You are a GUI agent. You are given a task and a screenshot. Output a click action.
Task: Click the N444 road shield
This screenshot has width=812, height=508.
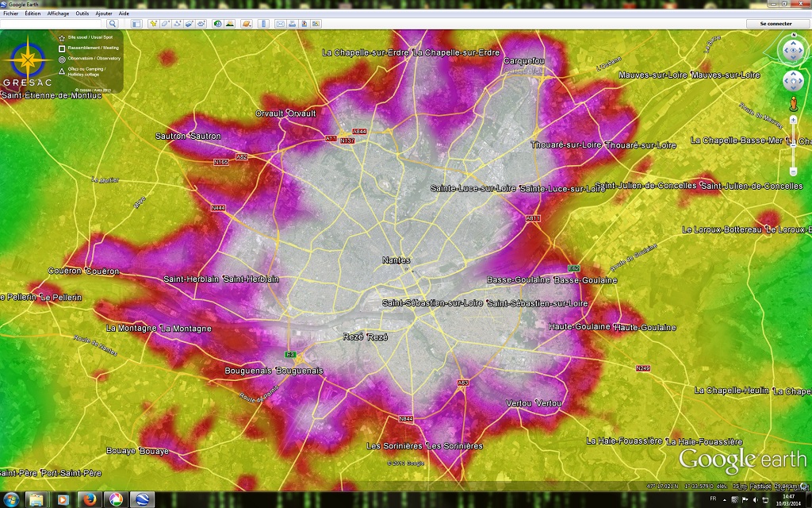tap(219, 208)
